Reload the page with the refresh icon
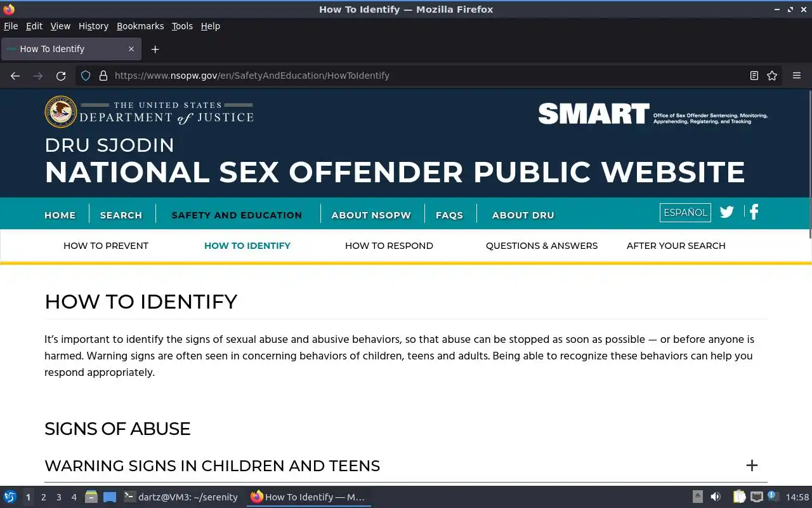Screen dimensions: 812x508 [61, 76]
